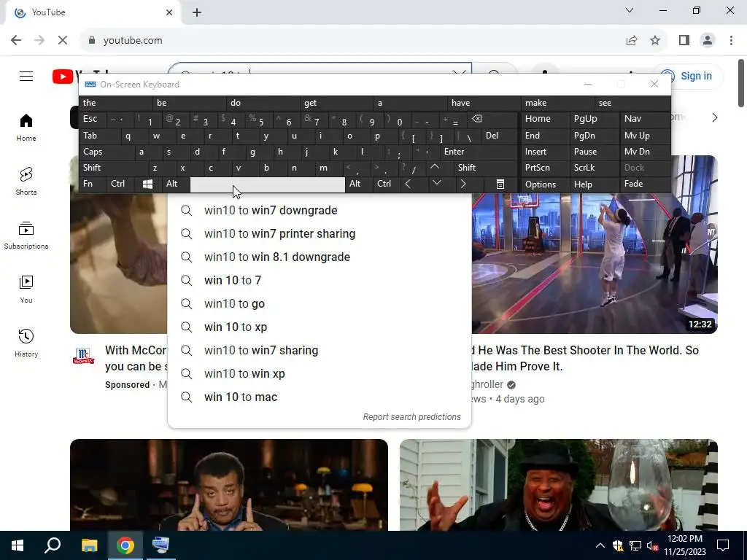This screenshot has width=747, height=560.
Task: Open the basketball shooter video thumbnail
Action: pos(595,262)
